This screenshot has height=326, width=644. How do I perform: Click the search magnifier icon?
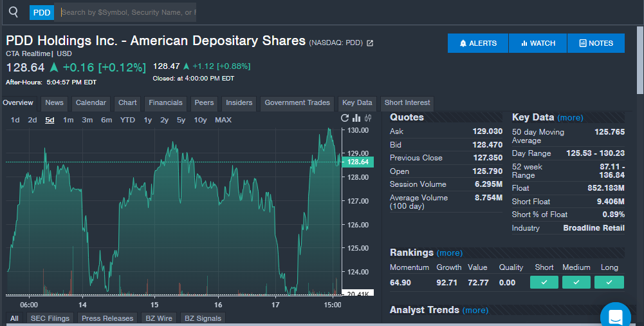click(x=14, y=12)
